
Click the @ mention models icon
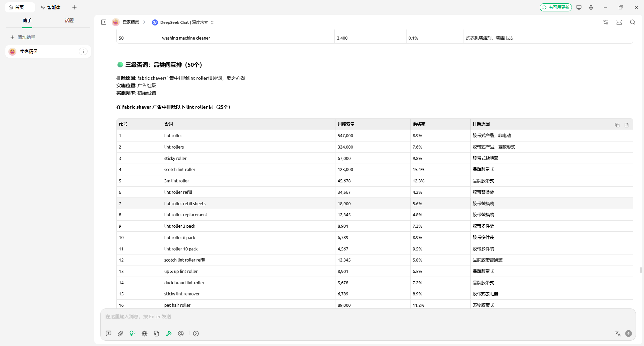click(x=181, y=334)
